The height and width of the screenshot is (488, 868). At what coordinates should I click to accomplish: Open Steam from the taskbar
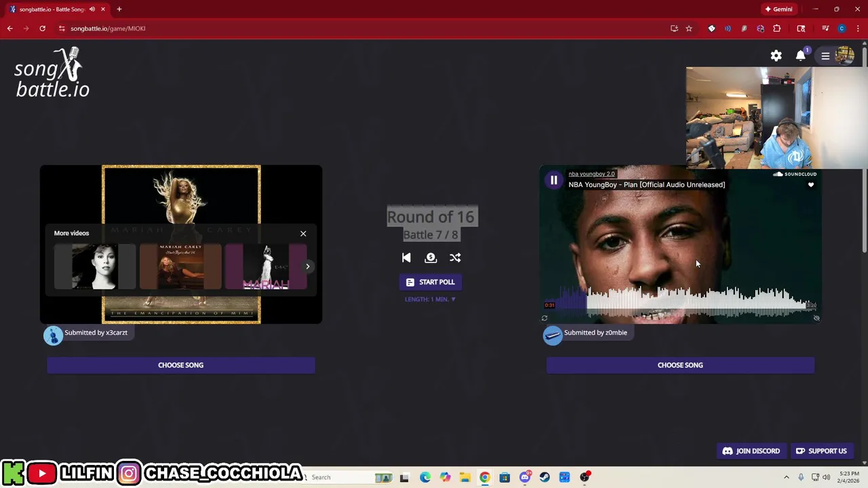pyautogui.click(x=545, y=477)
